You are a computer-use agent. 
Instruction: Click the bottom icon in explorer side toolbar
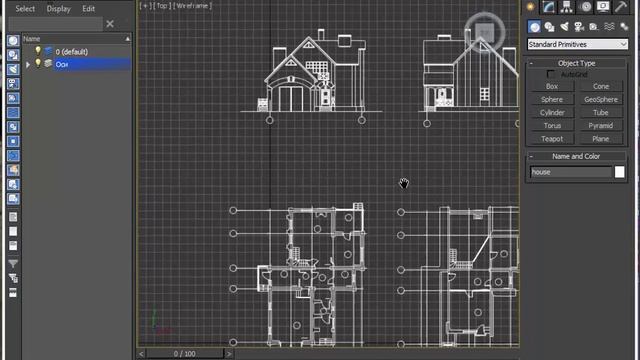coord(13,293)
